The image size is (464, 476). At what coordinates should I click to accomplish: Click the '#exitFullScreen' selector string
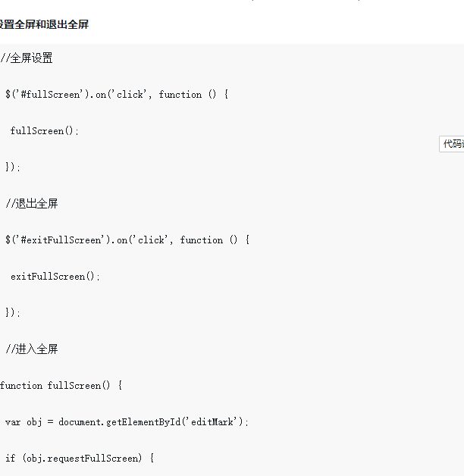click(x=61, y=240)
